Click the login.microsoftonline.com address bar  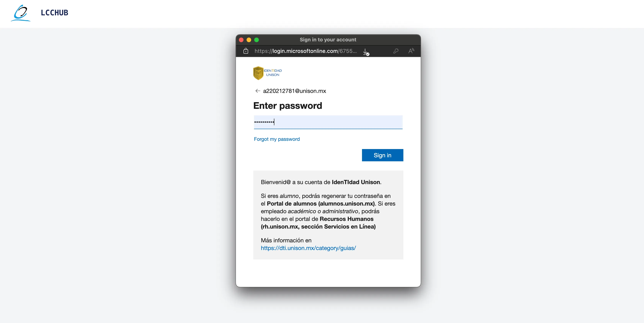[x=306, y=51]
